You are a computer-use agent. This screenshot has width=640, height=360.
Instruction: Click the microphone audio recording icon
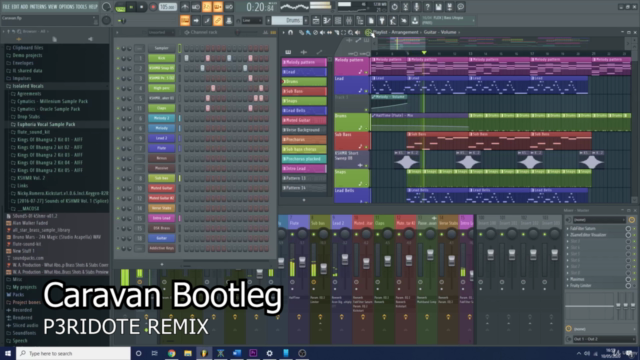[416, 7]
